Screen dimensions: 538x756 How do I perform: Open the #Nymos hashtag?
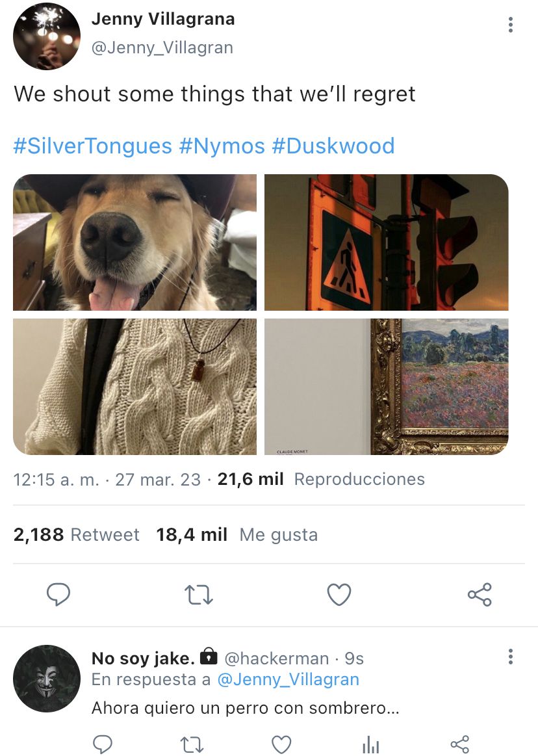pos(222,146)
